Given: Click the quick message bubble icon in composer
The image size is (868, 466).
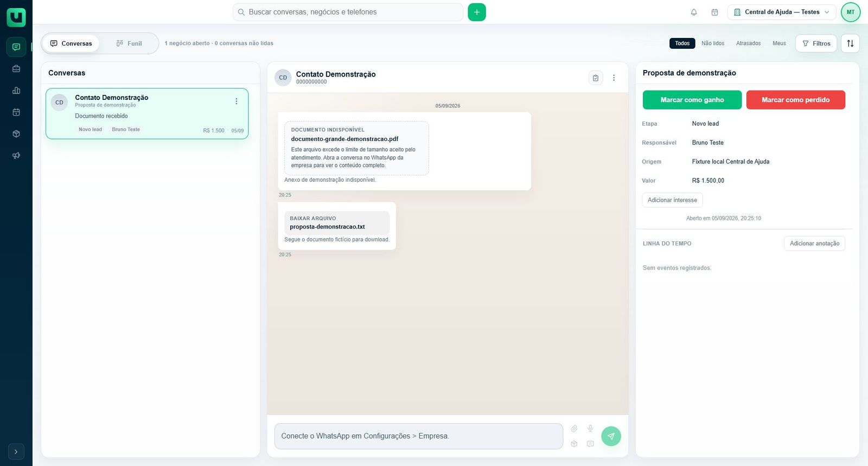Looking at the screenshot, I should click(x=590, y=444).
